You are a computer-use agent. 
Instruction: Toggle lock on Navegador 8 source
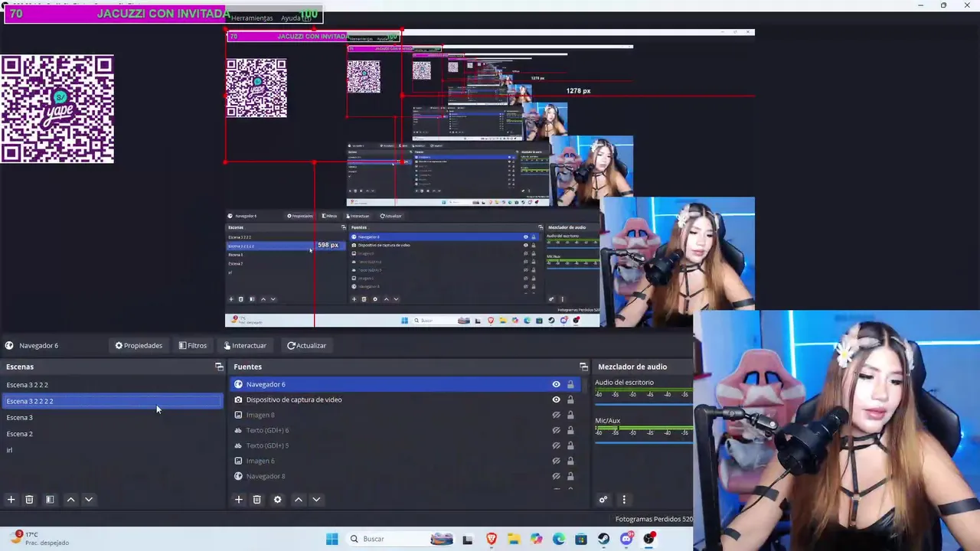570,476
